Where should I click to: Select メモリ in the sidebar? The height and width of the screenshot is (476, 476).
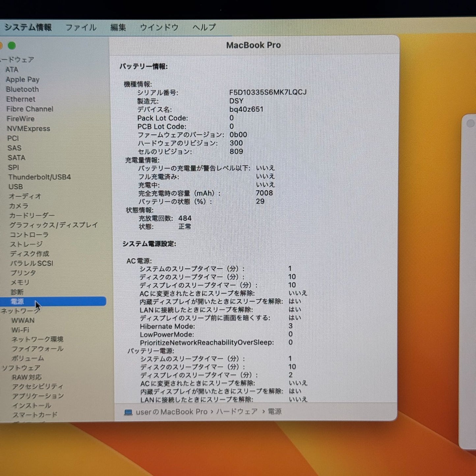coord(20,282)
